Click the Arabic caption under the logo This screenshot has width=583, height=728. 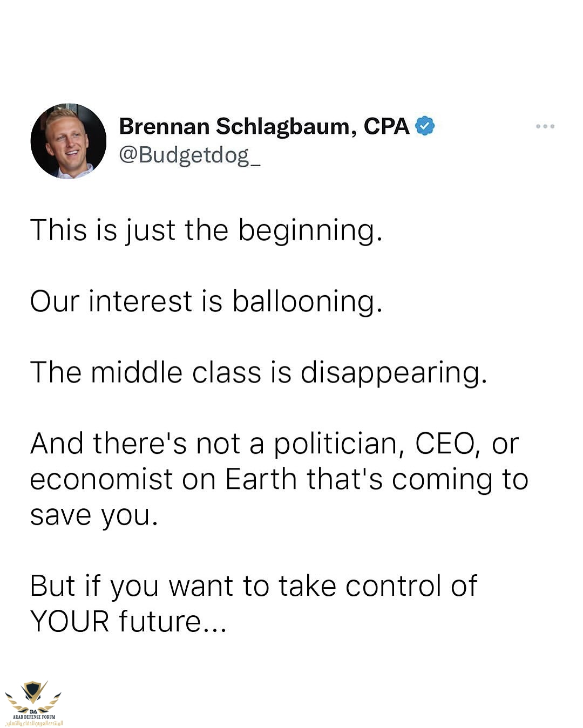34,723
